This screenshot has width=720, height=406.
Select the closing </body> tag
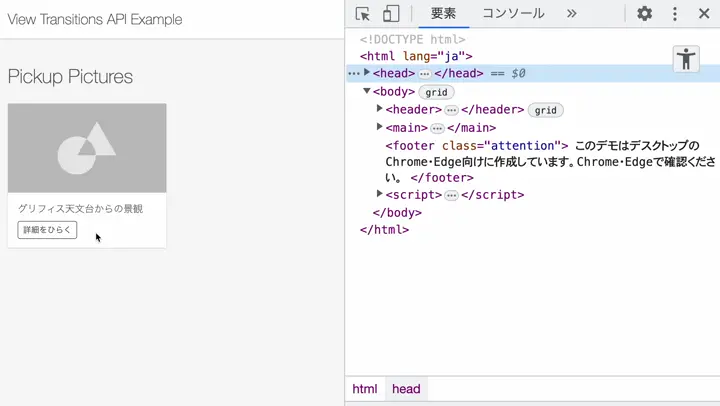[397, 213]
